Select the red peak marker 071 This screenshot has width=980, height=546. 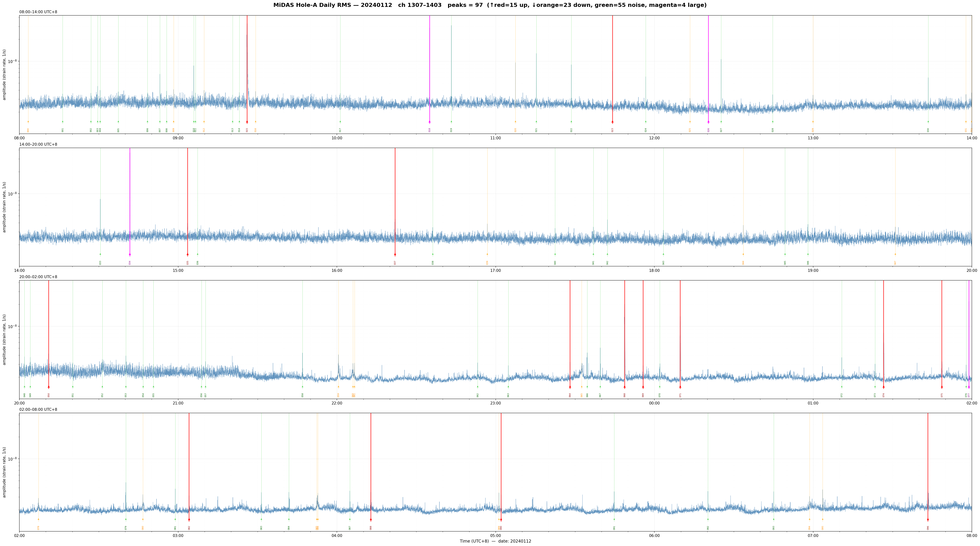click(680, 387)
